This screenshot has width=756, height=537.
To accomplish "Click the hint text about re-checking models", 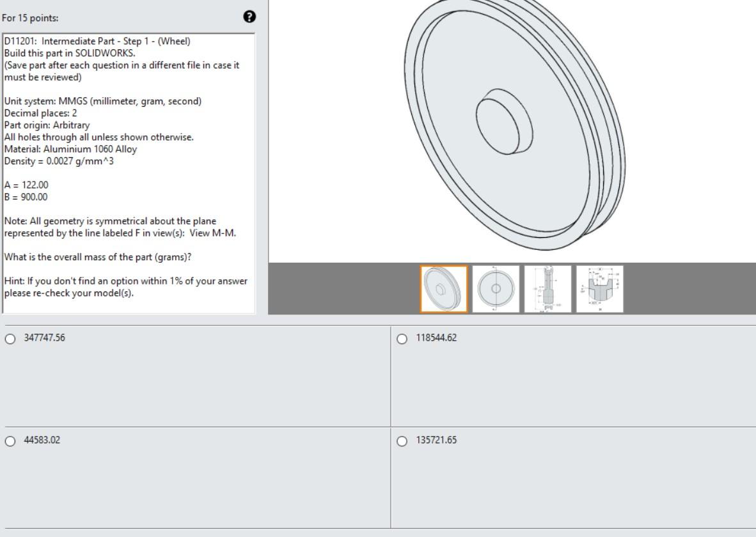I will point(125,286).
